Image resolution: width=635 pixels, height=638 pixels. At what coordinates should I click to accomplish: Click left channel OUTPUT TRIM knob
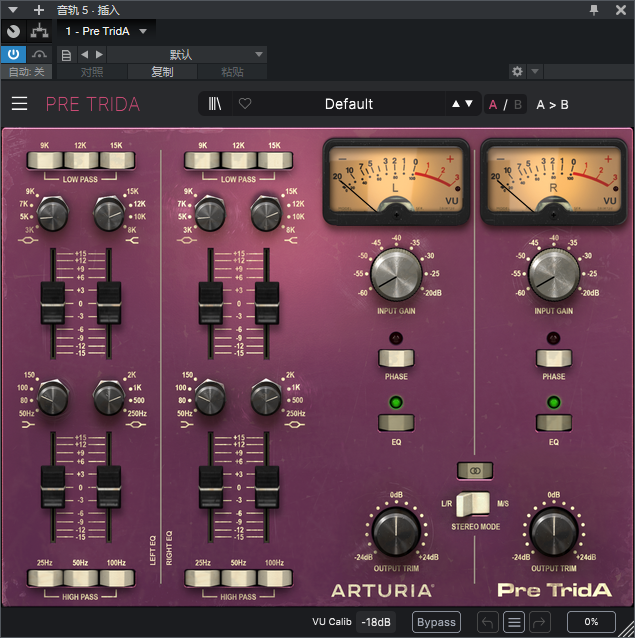coord(396,532)
